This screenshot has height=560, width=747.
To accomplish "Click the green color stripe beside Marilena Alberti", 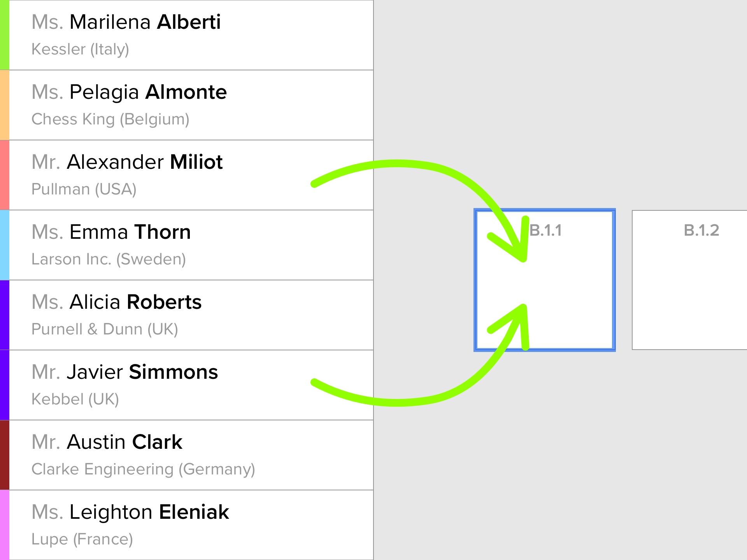I will (x=4, y=35).
